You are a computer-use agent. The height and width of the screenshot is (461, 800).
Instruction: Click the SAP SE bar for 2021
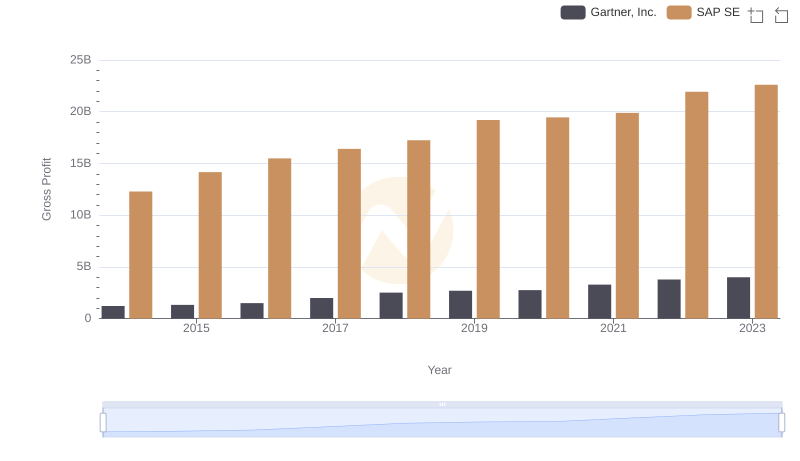pyautogui.click(x=627, y=216)
